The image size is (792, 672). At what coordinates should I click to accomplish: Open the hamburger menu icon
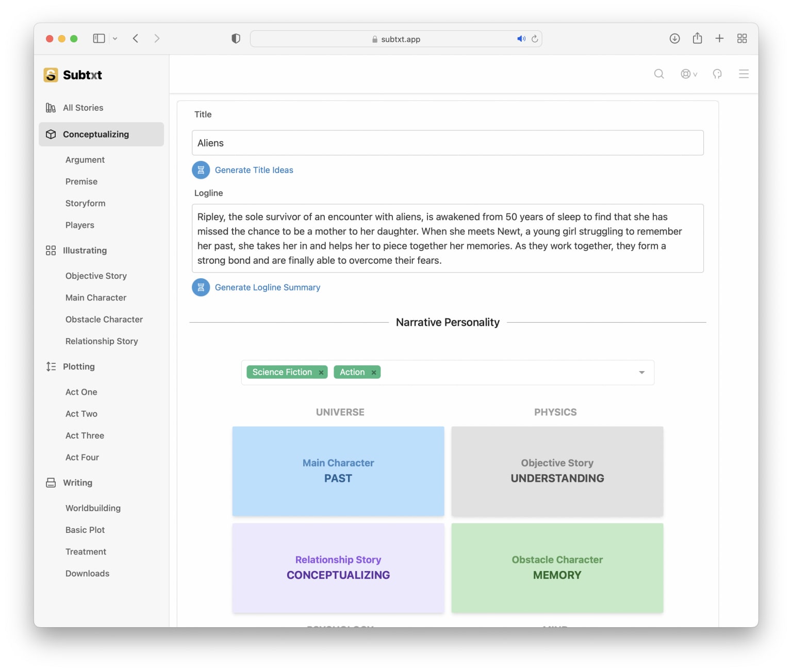pyautogui.click(x=744, y=74)
